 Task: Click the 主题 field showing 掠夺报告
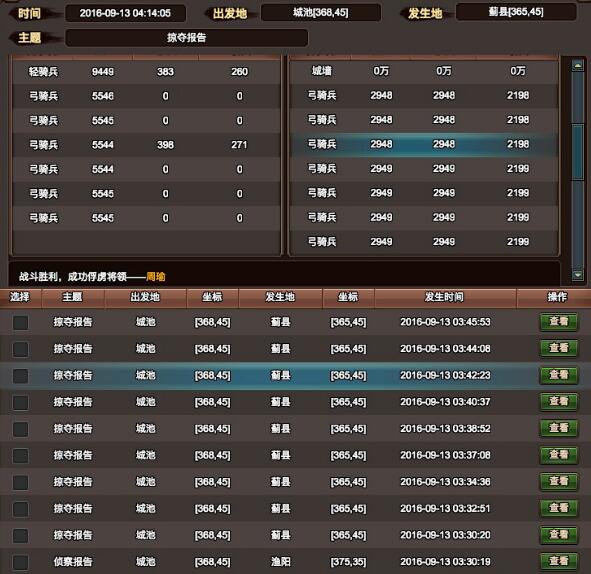tap(187, 38)
